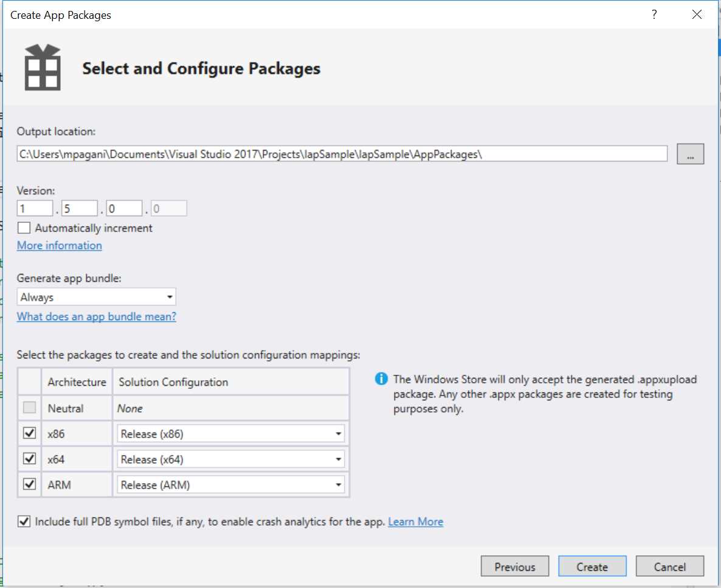The image size is (721, 588).
Task: Disable the ARM package checkbox
Action: [29, 484]
